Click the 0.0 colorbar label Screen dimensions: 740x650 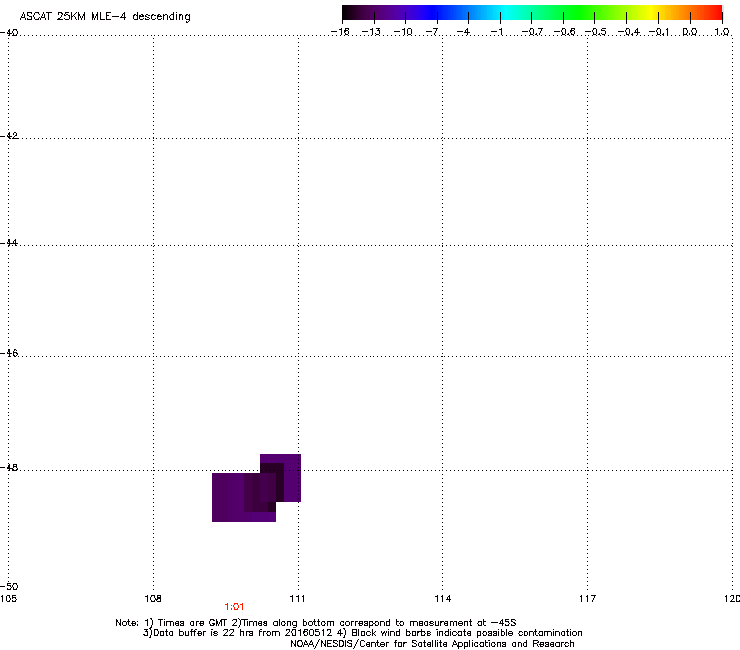pyautogui.click(x=690, y=32)
